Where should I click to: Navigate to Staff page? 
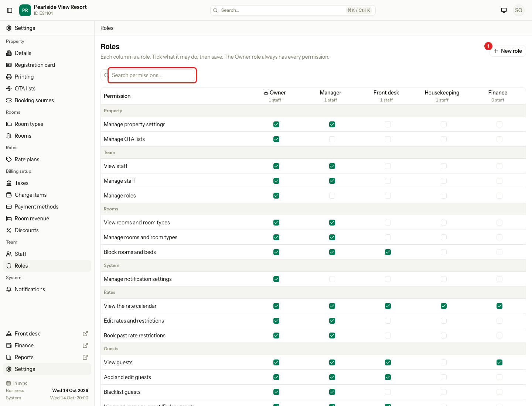click(47, 254)
